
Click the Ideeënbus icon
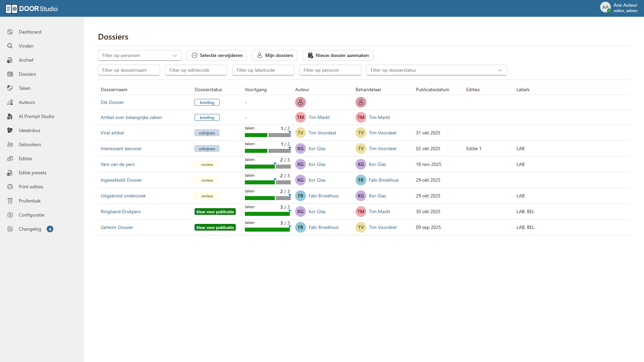(10, 130)
